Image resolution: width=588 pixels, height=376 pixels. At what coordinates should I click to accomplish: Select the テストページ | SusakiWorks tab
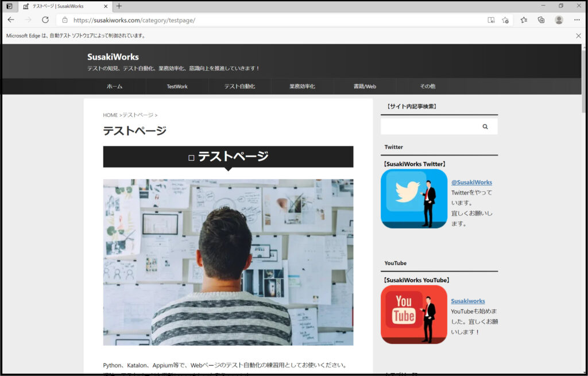(x=64, y=6)
